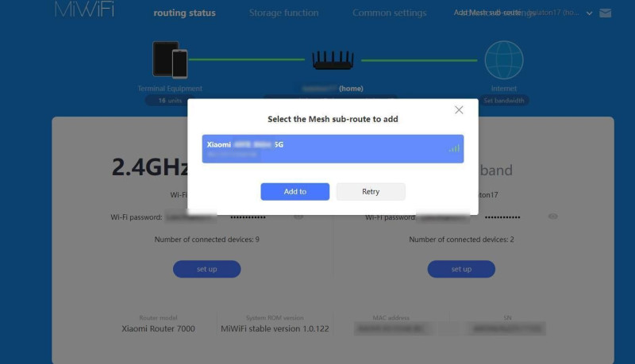Click the Set bandwidth button
The width and height of the screenshot is (635, 364).
point(504,100)
